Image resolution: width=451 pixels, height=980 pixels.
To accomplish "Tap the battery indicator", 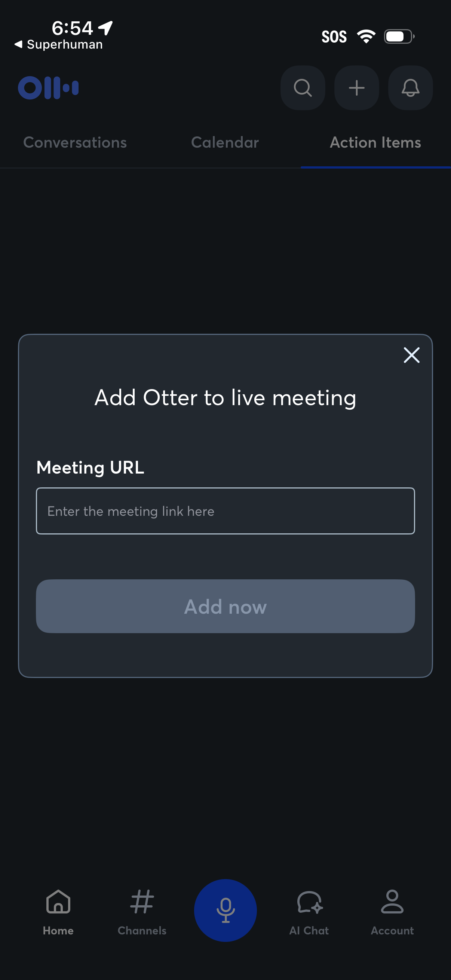I will (x=398, y=36).
